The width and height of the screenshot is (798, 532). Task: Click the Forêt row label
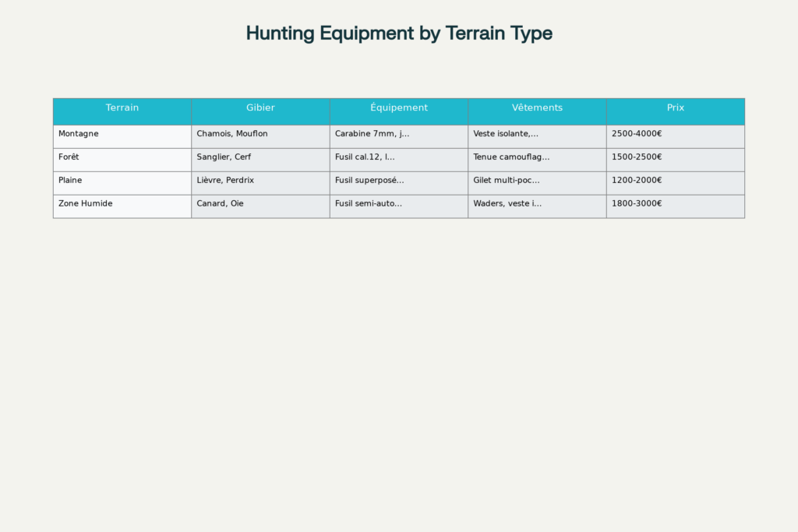(x=122, y=160)
